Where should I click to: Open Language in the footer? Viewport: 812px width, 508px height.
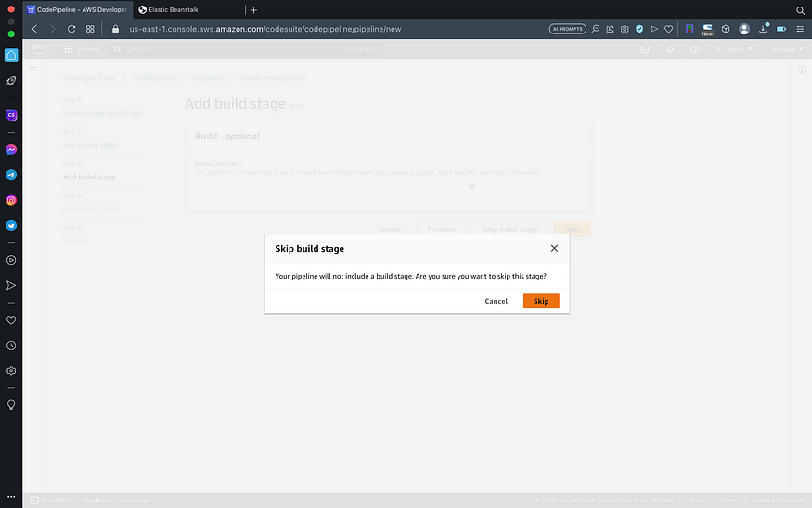tap(135, 501)
